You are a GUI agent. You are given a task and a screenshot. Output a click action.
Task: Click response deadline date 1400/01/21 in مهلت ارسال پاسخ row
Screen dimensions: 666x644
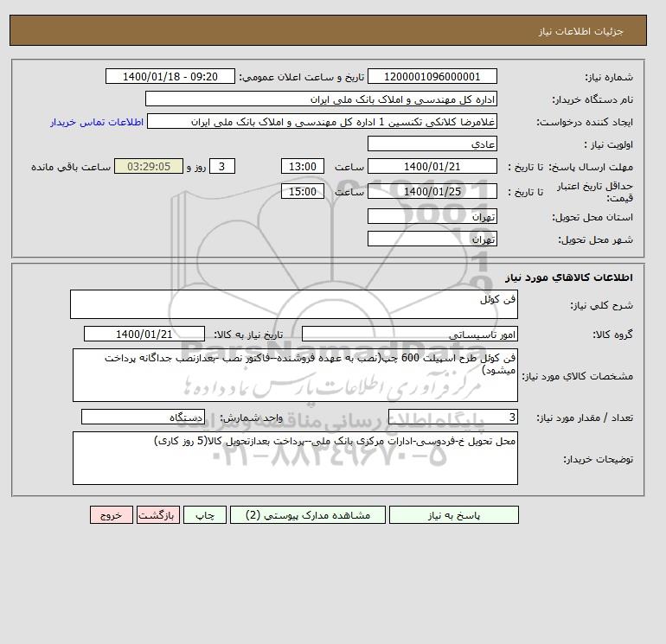[432, 167]
